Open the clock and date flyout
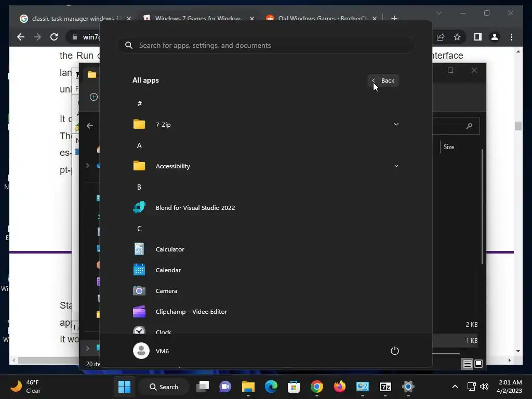Viewport: 532px width, 399px height. [509, 387]
